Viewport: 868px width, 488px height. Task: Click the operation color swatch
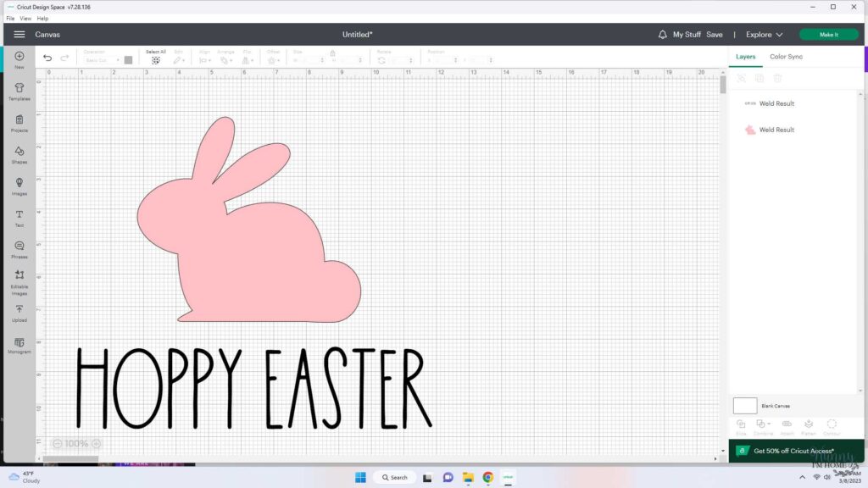tap(129, 60)
